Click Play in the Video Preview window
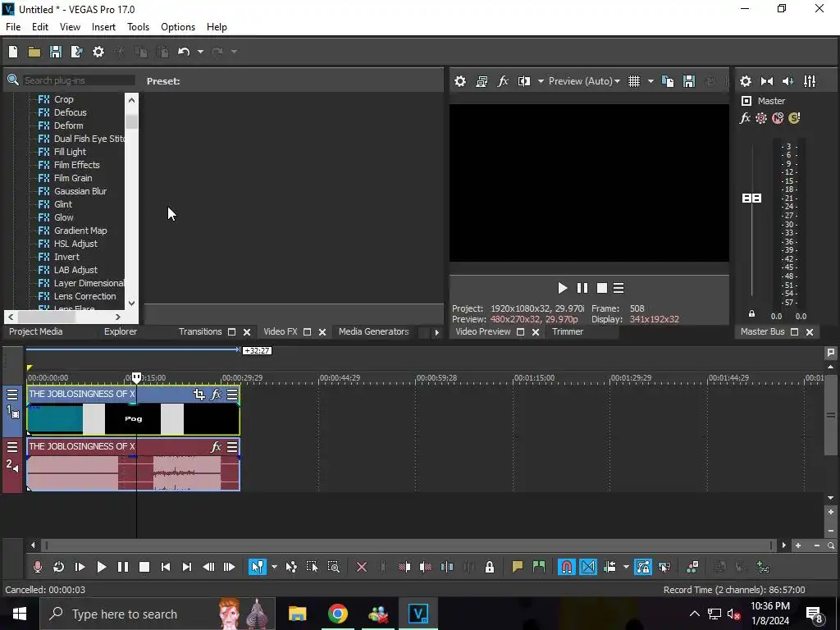 coord(562,288)
